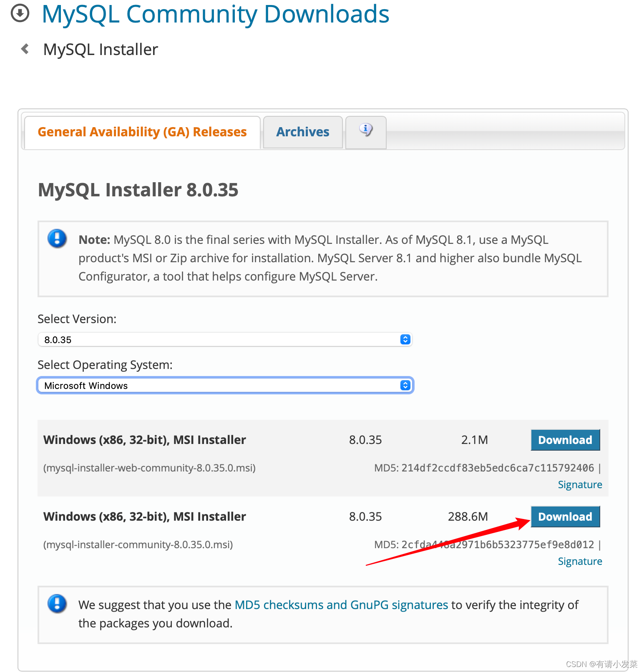Viewport: 644px width, 672px height.
Task: Click the filename (mysql-installer-web-community-8.0.35.0.msi)
Action: click(x=149, y=468)
